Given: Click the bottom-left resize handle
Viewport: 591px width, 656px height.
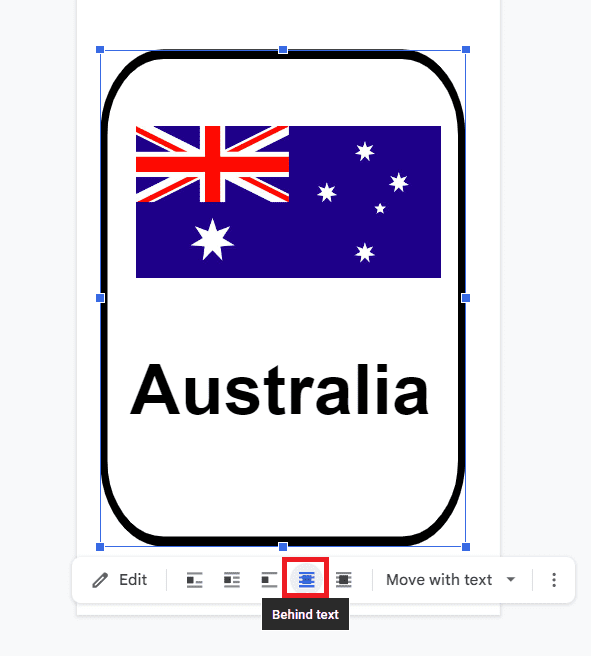Looking at the screenshot, I should [100, 547].
